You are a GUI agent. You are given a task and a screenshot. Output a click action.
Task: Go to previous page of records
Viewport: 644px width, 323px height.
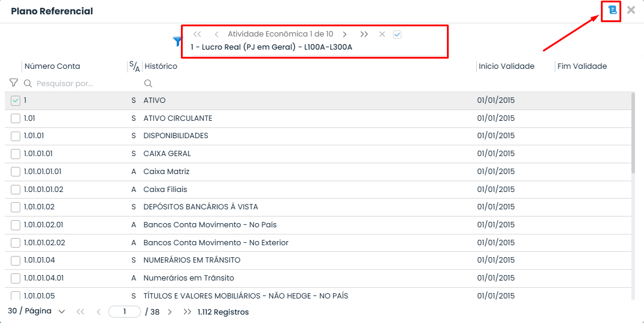(x=99, y=312)
